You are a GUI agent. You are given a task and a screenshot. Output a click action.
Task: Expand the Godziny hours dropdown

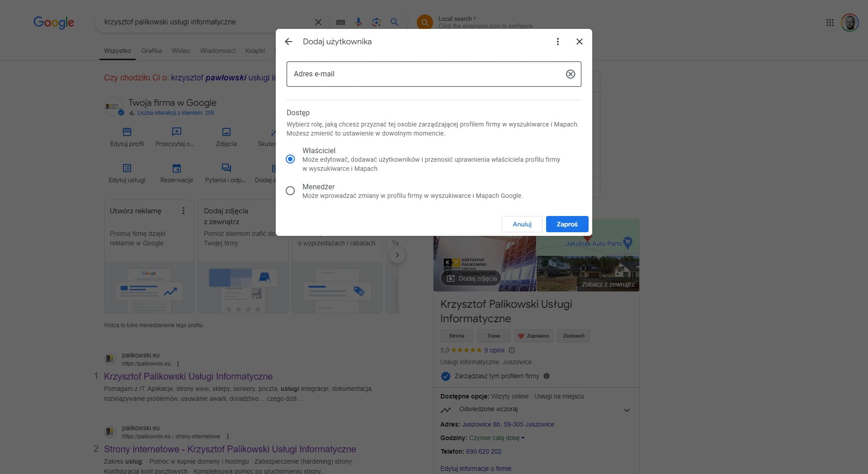pyautogui.click(x=523, y=437)
